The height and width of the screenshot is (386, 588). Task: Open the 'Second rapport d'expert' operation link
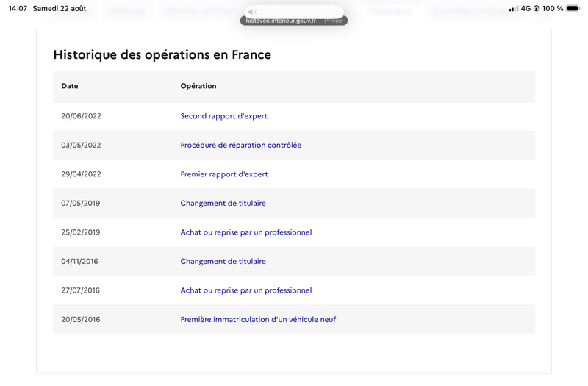coord(224,116)
